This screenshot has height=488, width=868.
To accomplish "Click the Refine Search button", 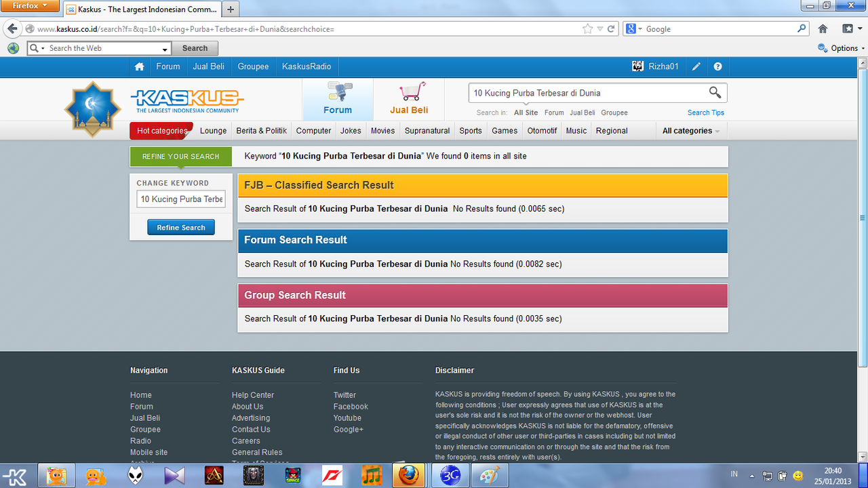I will (181, 227).
